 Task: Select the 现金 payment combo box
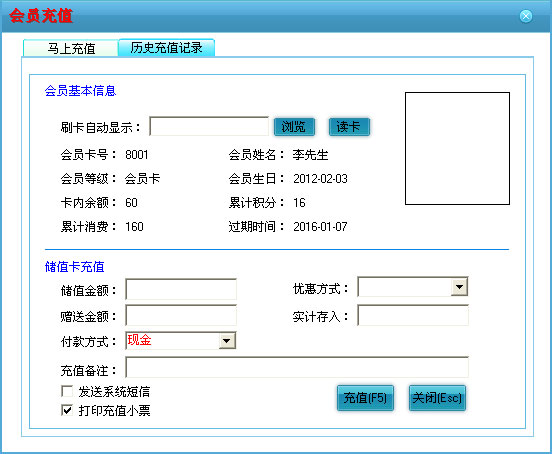(181, 341)
